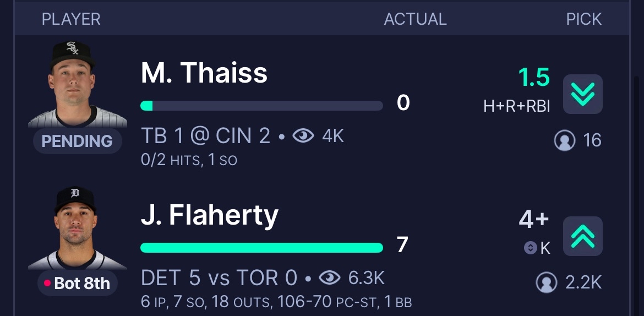This screenshot has width=644, height=316.
Task: Click the eye viewers icon beside 4K
Action: [303, 136]
